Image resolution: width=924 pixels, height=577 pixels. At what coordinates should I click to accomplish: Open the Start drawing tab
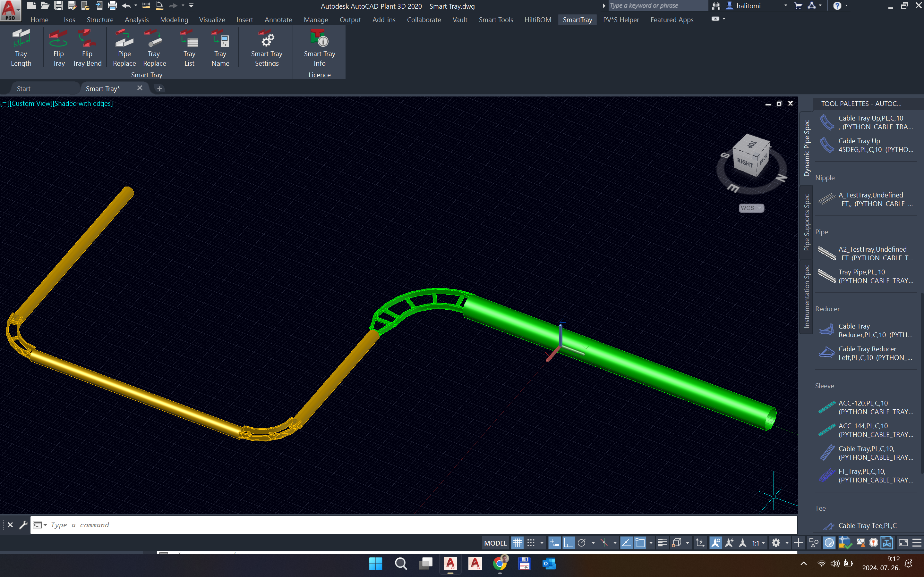24,88
